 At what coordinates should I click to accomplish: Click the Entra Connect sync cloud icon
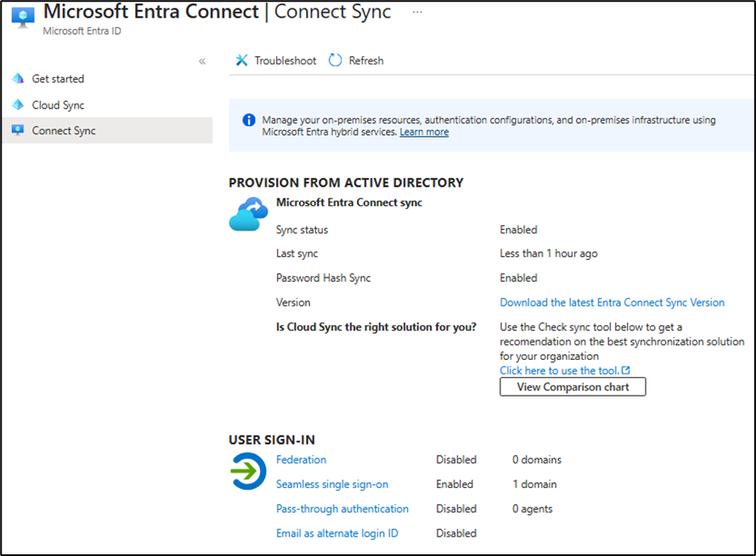pyautogui.click(x=248, y=214)
